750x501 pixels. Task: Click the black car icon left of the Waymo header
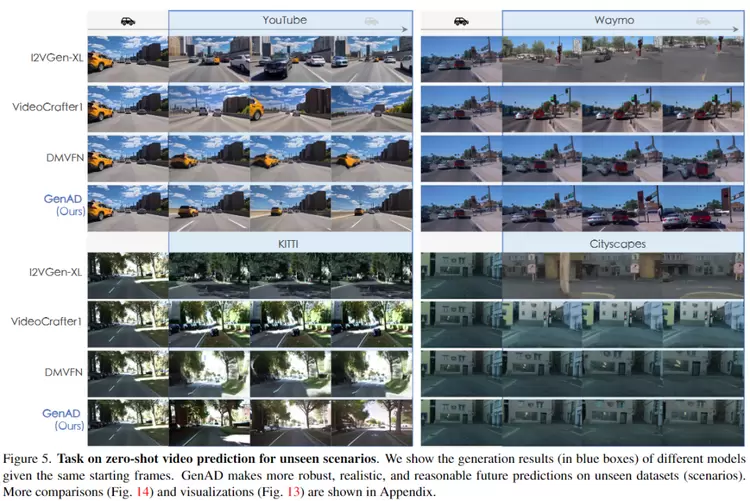pyautogui.click(x=461, y=20)
